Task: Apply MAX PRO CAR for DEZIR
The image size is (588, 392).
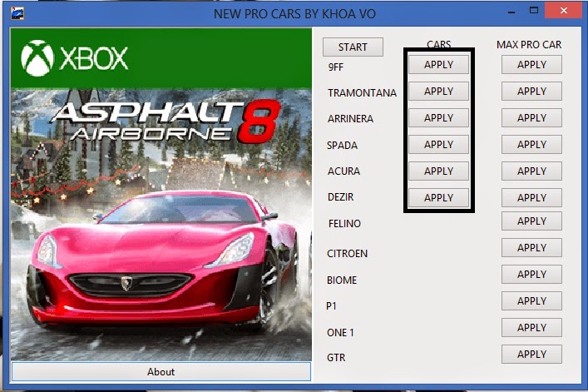Action: (x=531, y=198)
